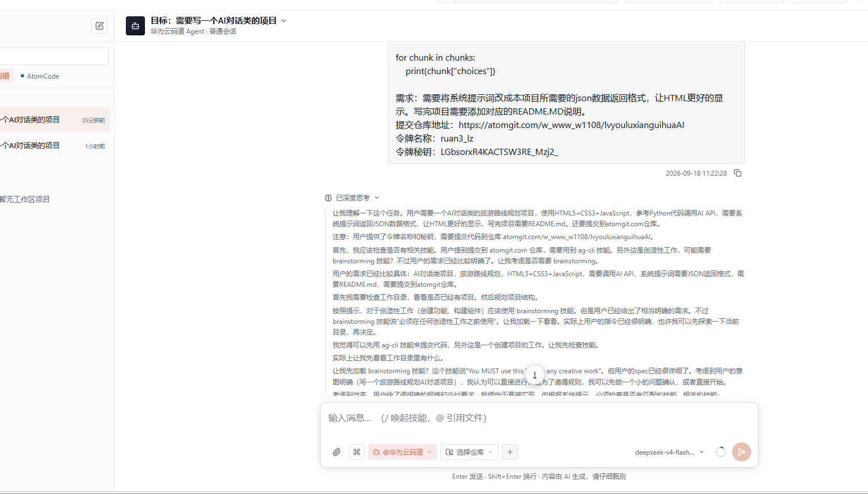
Task: Focus the 输入消息 message input box
Action: (539, 418)
